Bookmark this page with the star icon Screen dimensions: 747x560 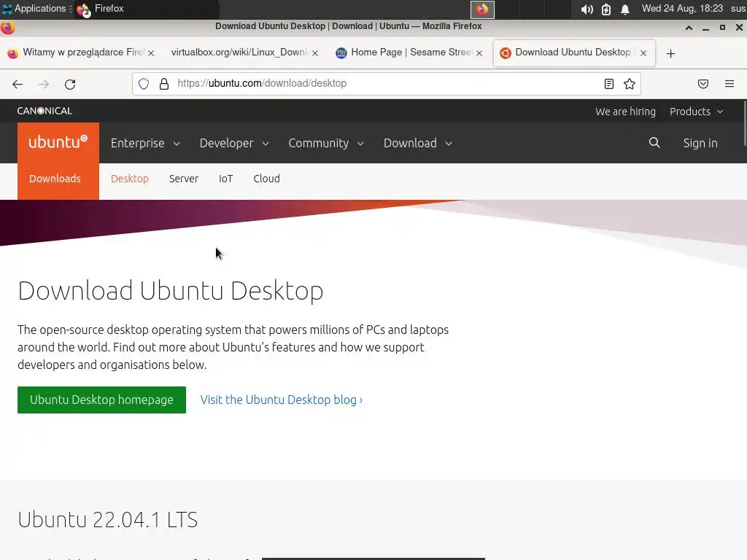click(x=630, y=84)
